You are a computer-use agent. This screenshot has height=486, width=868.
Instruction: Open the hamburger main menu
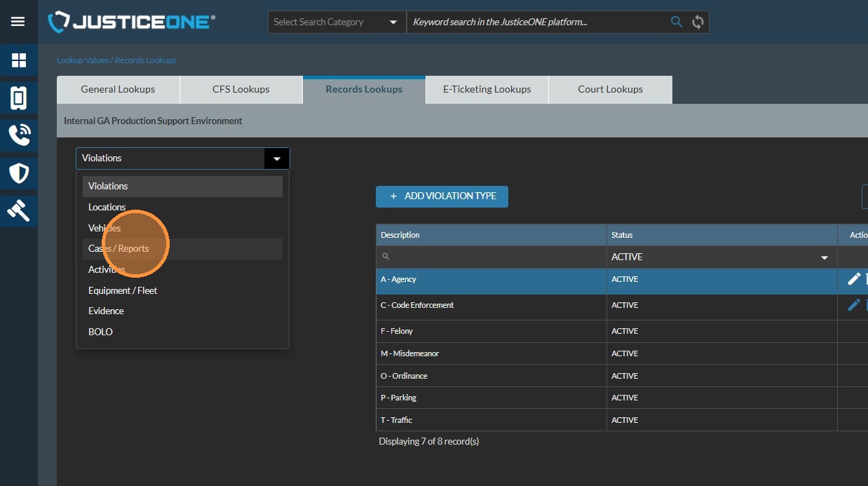click(x=18, y=22)
